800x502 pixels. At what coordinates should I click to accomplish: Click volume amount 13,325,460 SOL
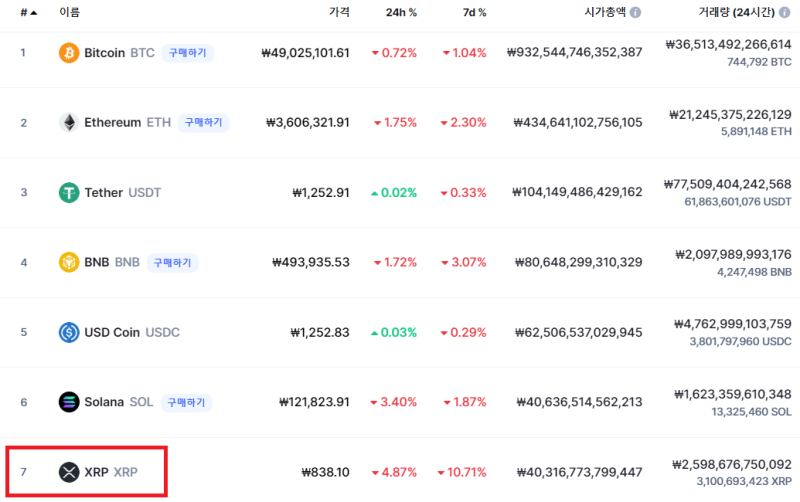[752, 412]
